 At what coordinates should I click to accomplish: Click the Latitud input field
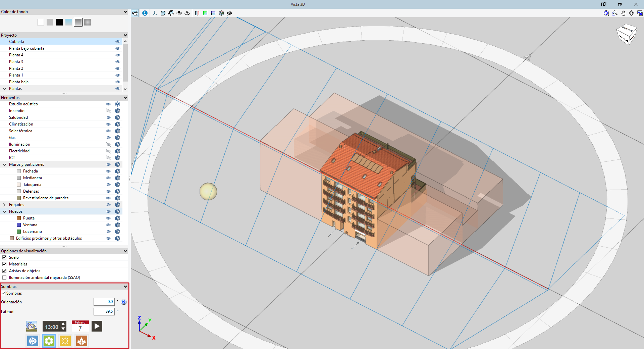pos(104,311)
